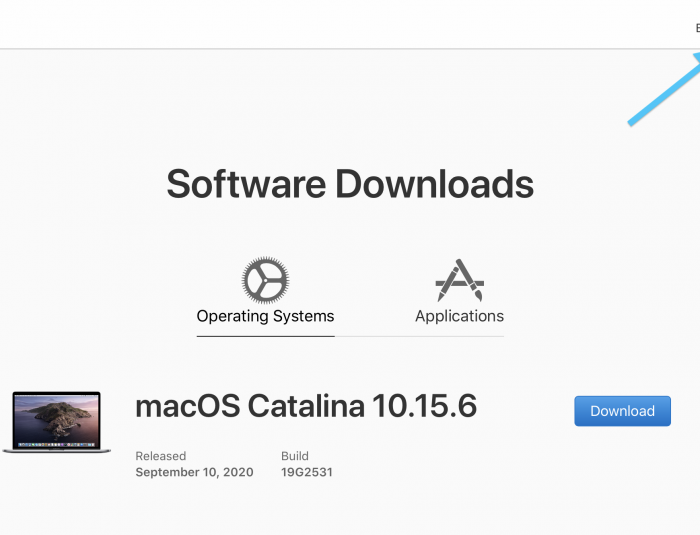The width and height of the screenshot is (700, 535).
Task: Download macOS Catalina 10.15.6
Action: click(622, 411)
